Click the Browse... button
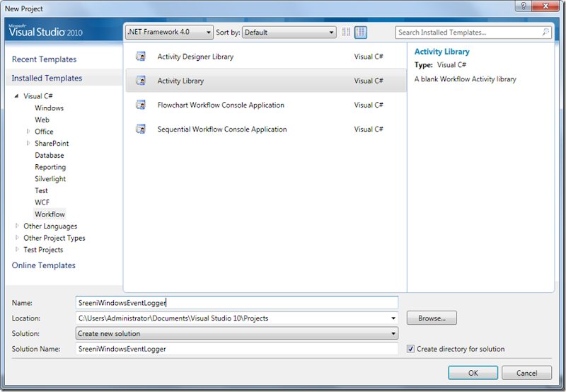Image resolution: width=566 pixels, height=392 pixels. [x=432, y=318]
